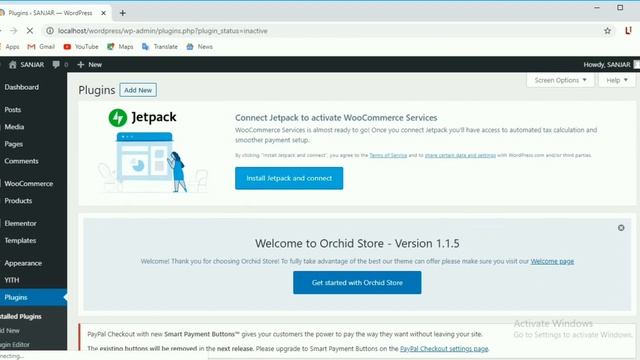Visit site via SANJAR home icon
640x360 pixels.
point(26,64)
